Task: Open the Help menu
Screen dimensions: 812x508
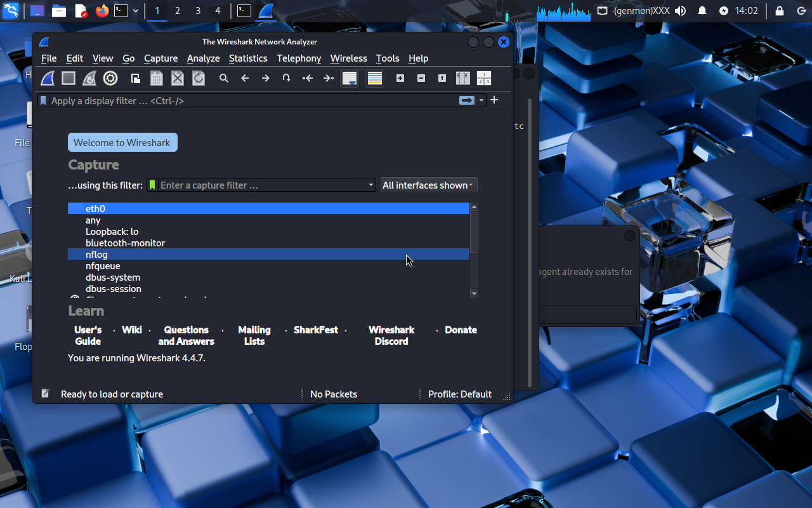Action: [419, 58]
